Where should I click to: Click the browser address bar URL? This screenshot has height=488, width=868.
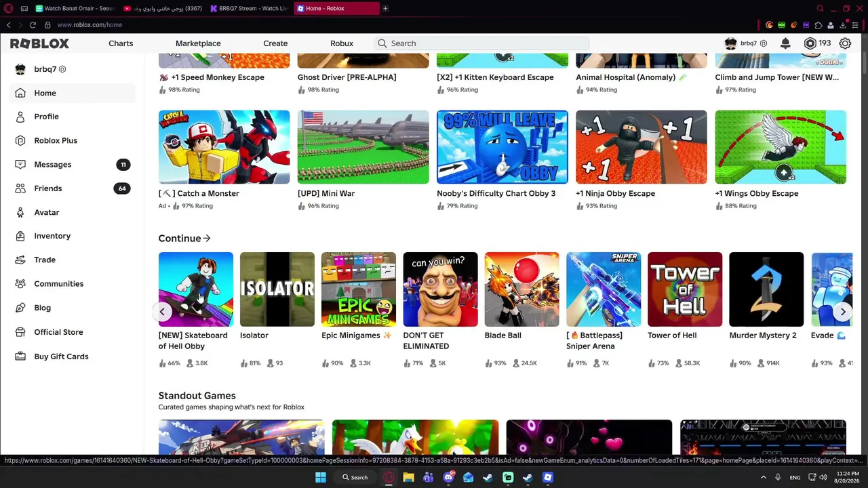click(90, 25)
